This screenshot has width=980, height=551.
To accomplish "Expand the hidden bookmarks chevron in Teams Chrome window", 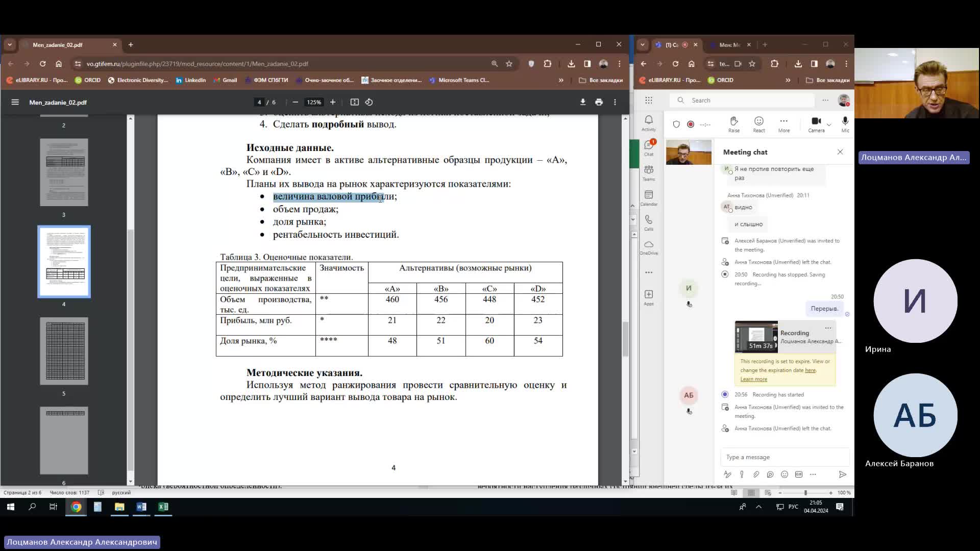I will tap(788, 80).
